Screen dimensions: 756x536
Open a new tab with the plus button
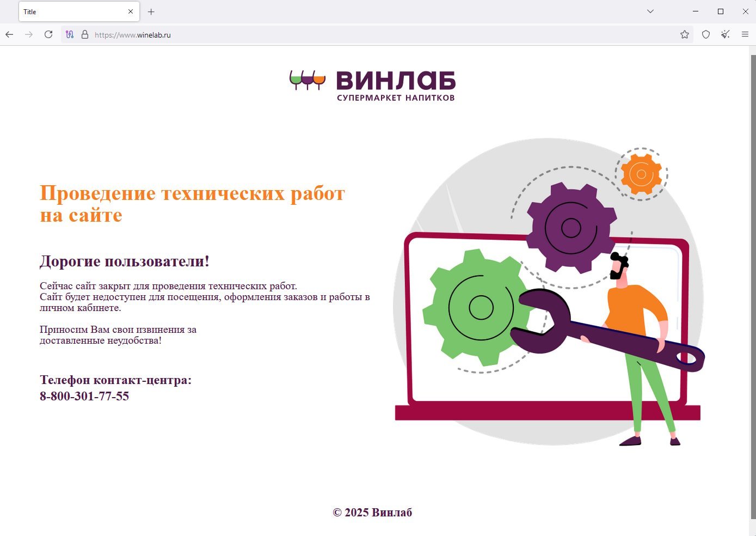[151, 11]
